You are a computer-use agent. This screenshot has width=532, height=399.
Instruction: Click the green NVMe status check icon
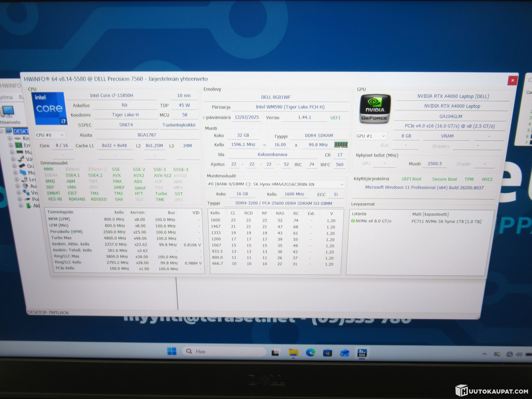pos(353,221)
